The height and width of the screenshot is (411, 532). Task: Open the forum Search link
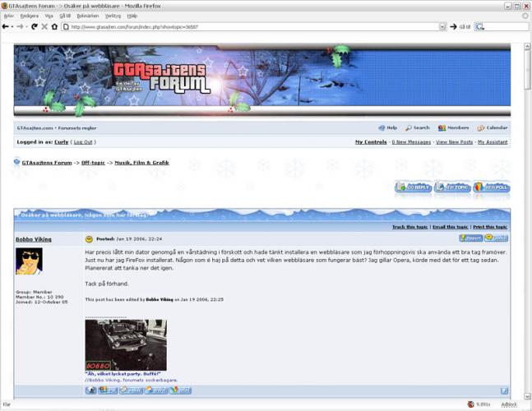click(x=417, y=128)
